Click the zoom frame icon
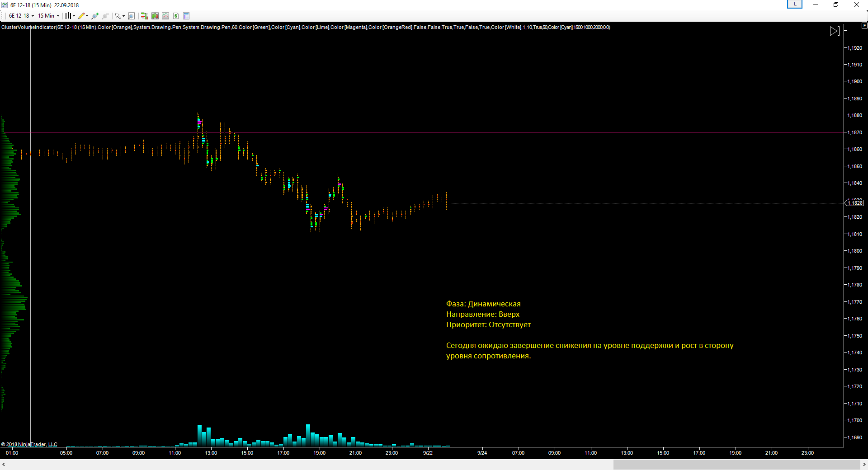The height and width of the screenshot is (470, 868). (131, 16)
